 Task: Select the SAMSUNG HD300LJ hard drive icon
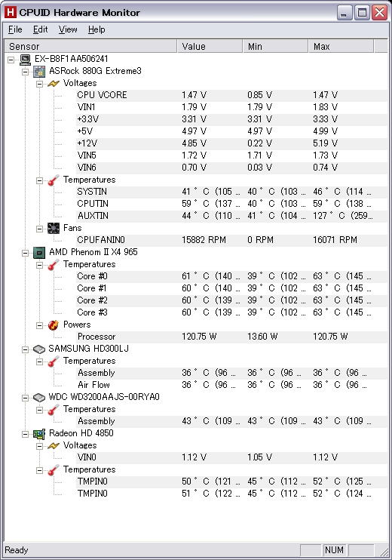pyautogui.click(x=39, y=349)
